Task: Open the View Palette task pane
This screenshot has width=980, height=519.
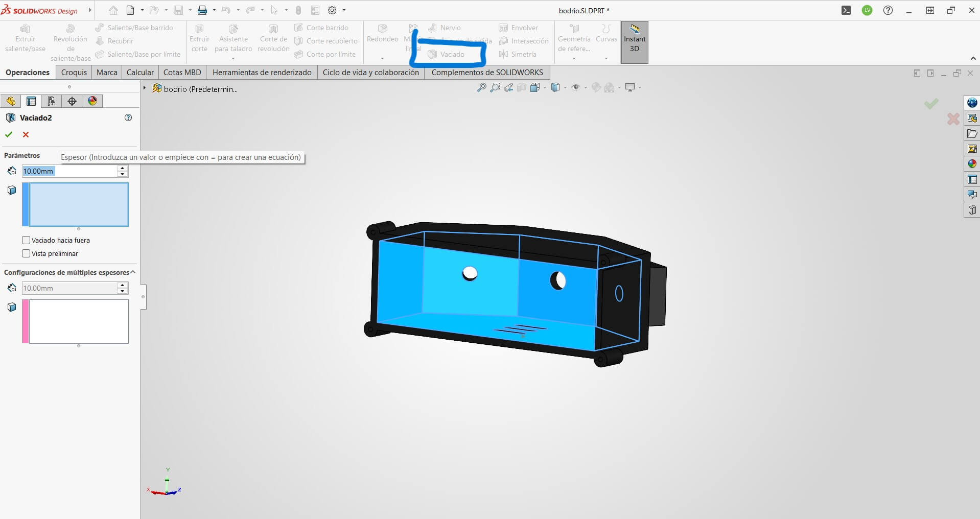Action: [x=972, y=149]
